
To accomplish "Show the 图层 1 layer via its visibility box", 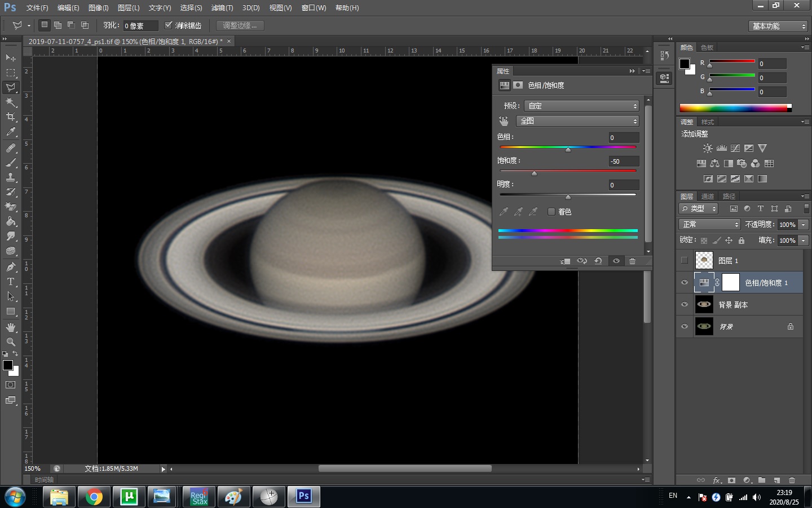I will (685, 260).
